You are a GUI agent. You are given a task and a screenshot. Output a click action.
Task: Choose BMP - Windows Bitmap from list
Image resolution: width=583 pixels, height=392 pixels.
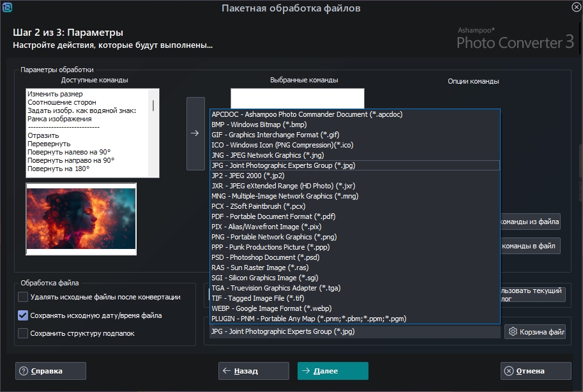(259, 124)
